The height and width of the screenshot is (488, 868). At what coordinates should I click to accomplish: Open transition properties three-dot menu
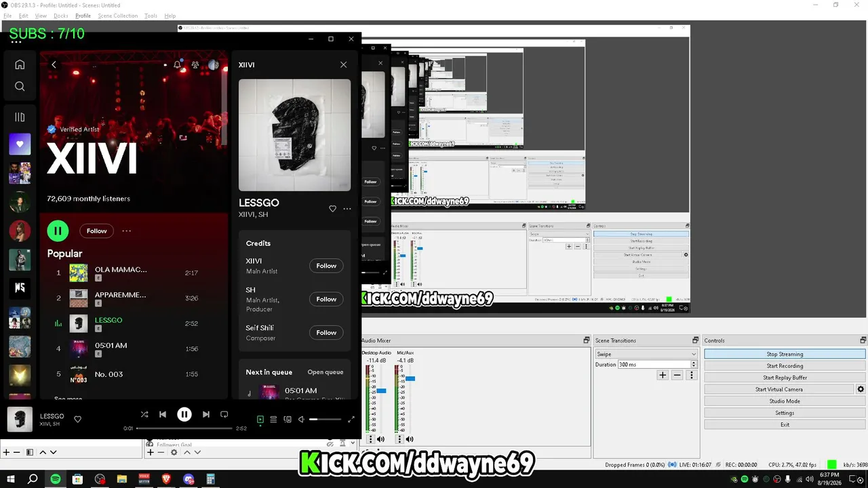coord(692,375)
